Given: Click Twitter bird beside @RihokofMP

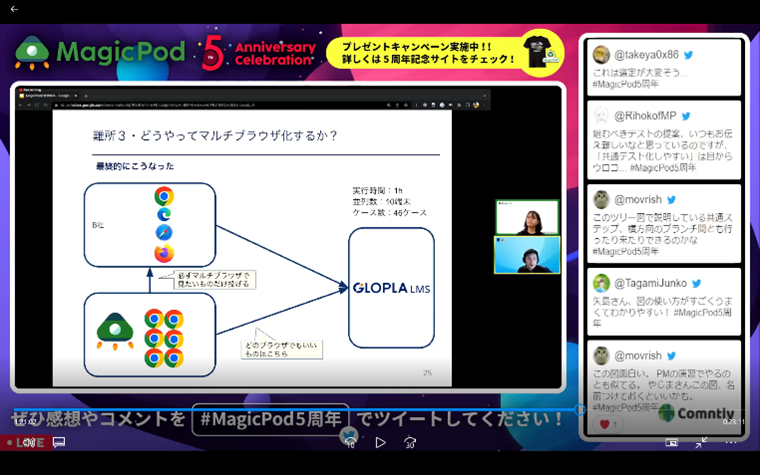Looking at the screenshot, I should coord(686,116).
